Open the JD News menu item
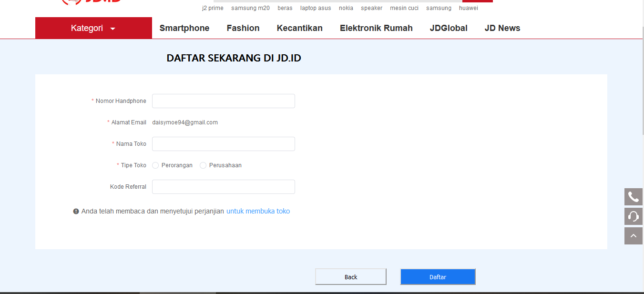 click(x=502, y=28)
